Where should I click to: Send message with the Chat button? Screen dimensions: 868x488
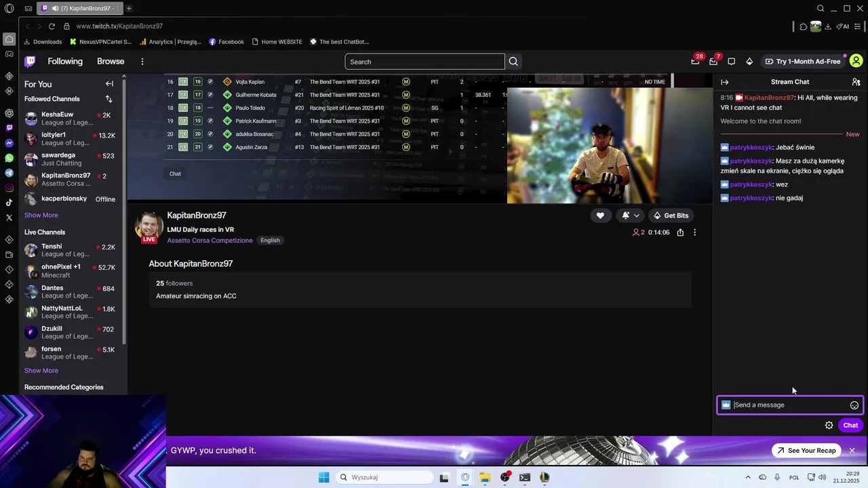(850, 426)
